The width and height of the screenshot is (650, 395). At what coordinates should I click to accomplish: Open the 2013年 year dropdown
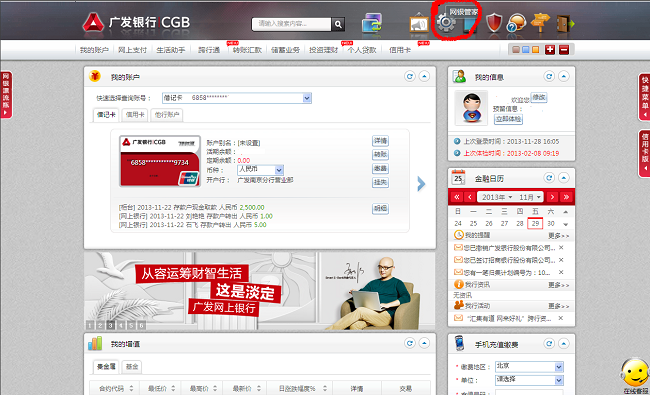coord(496,197)
